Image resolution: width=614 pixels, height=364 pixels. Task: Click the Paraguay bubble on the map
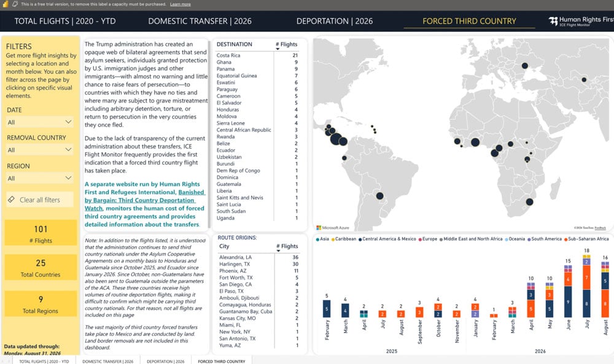tap(379, 196)
